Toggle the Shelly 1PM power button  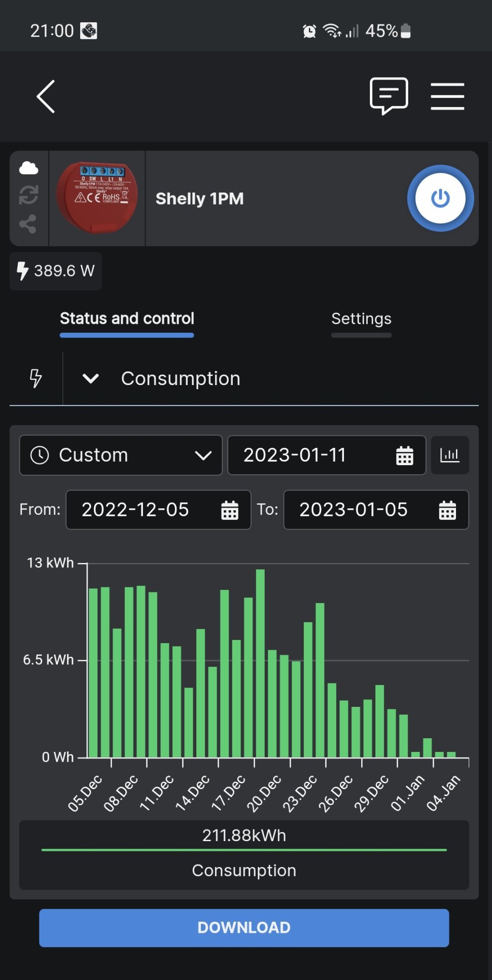click(x=440, y=198)
